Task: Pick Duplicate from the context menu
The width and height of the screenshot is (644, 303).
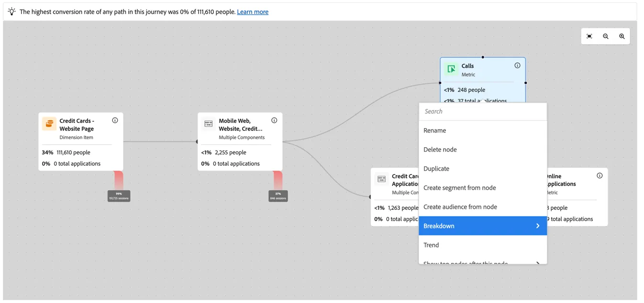Action: point(483,169)
